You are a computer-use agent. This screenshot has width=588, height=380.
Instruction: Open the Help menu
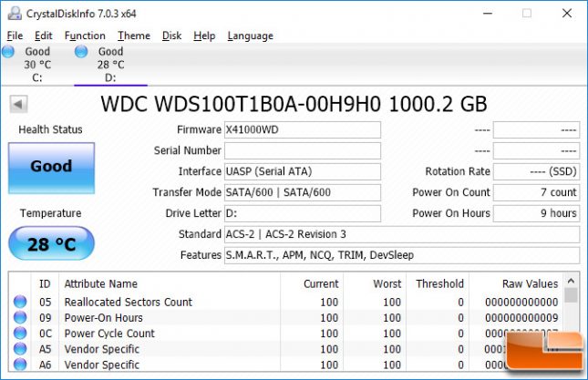204,36
